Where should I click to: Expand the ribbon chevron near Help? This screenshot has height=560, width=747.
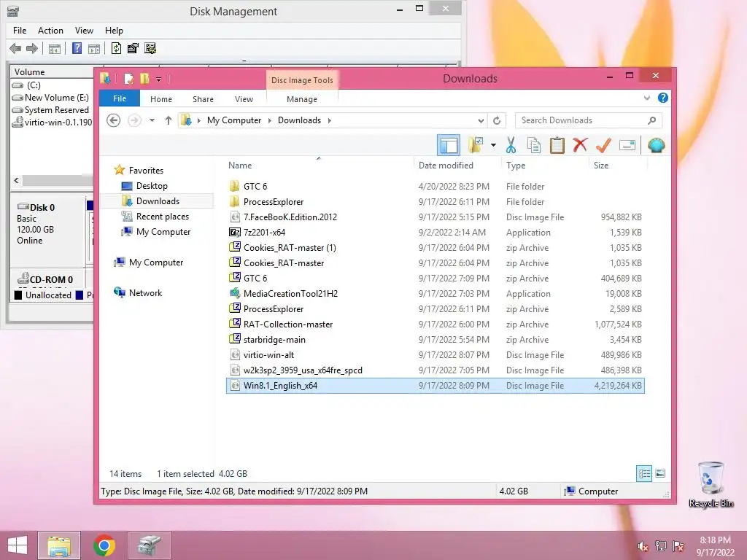coord(646,98)
